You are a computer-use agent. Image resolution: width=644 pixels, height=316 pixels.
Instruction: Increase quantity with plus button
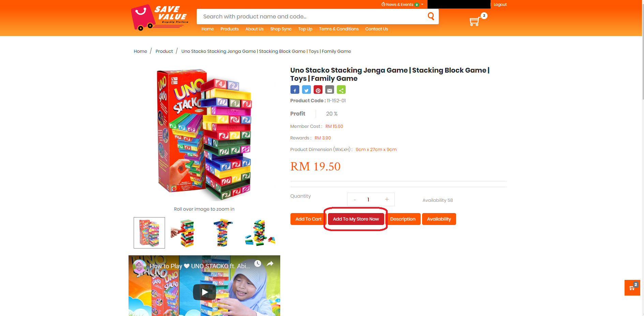pyautogui.click(x=387, y=199)
